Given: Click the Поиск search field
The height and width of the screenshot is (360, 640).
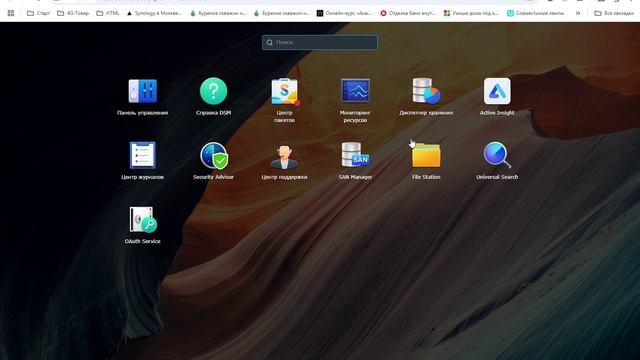Looking at the screenshot, I should pos(320,42).
